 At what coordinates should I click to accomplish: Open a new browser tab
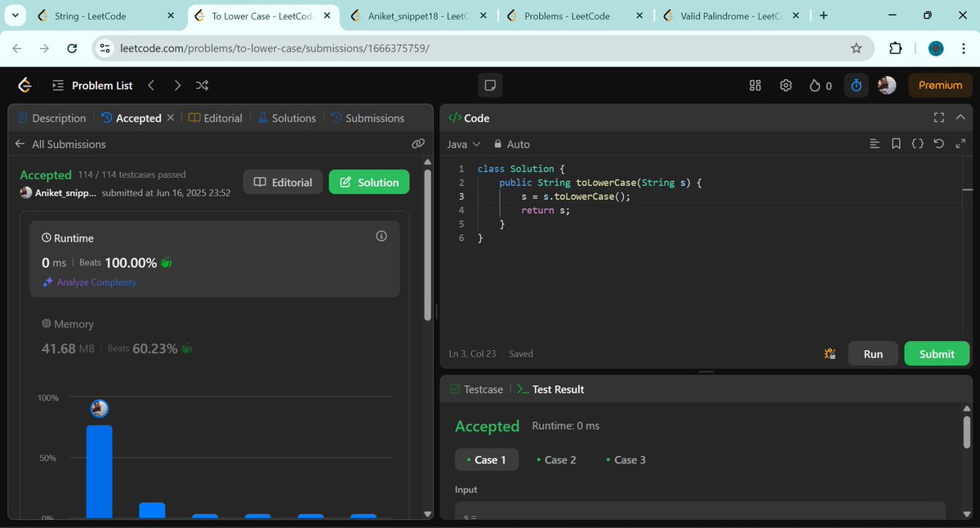tap(823, 15)
